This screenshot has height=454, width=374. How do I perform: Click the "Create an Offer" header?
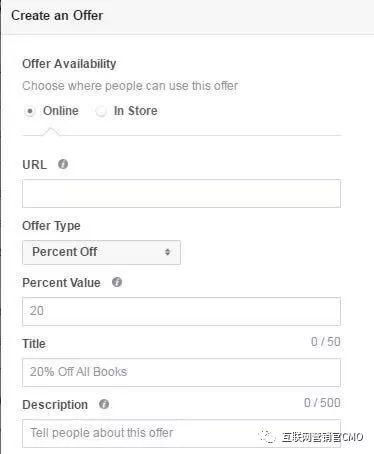[57, 16]
